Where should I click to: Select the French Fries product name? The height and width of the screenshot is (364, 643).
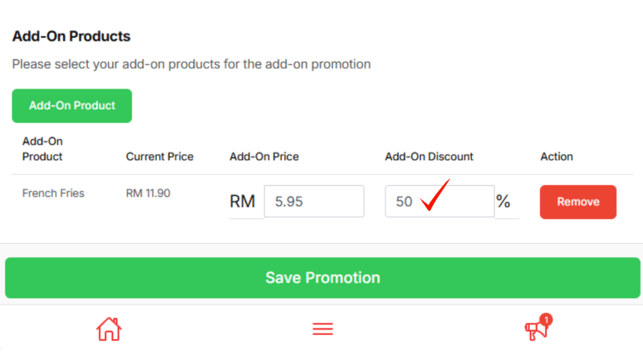53,193
